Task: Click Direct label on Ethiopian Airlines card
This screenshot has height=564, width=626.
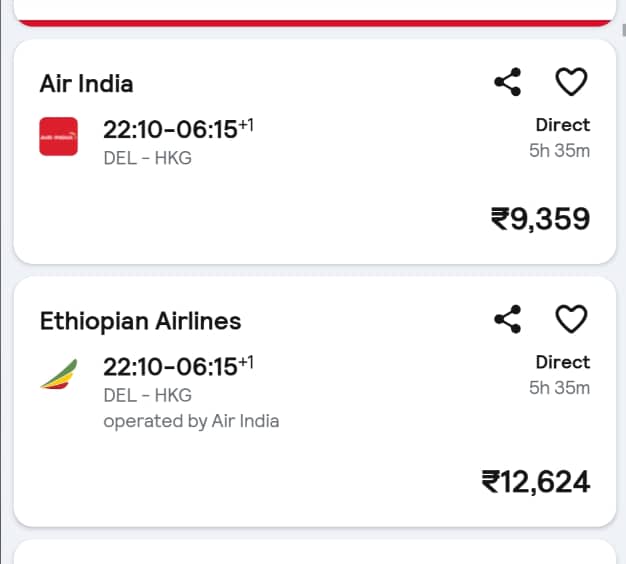Action: [563, 362]
